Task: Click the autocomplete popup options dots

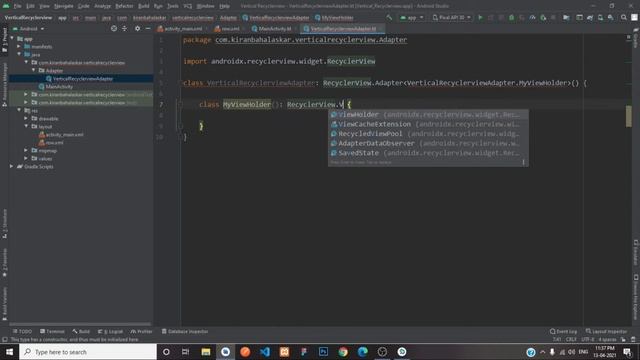Action: (523, 162)
